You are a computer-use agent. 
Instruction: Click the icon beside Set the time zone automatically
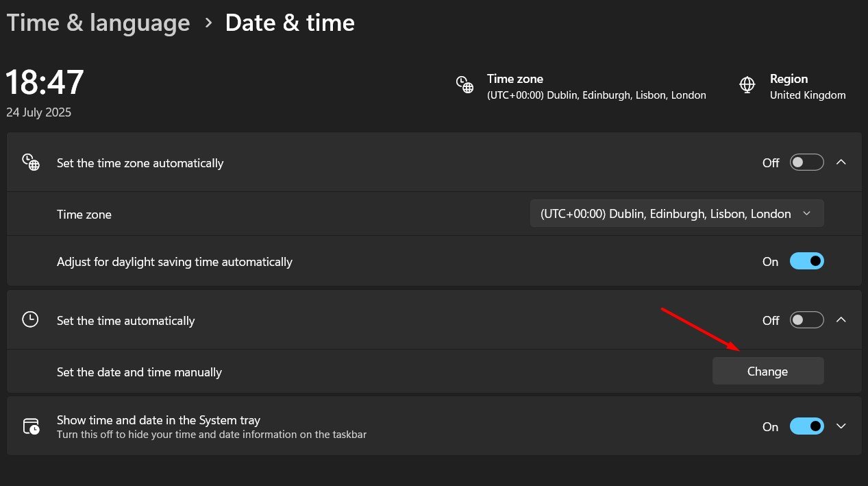click(30, 162)
